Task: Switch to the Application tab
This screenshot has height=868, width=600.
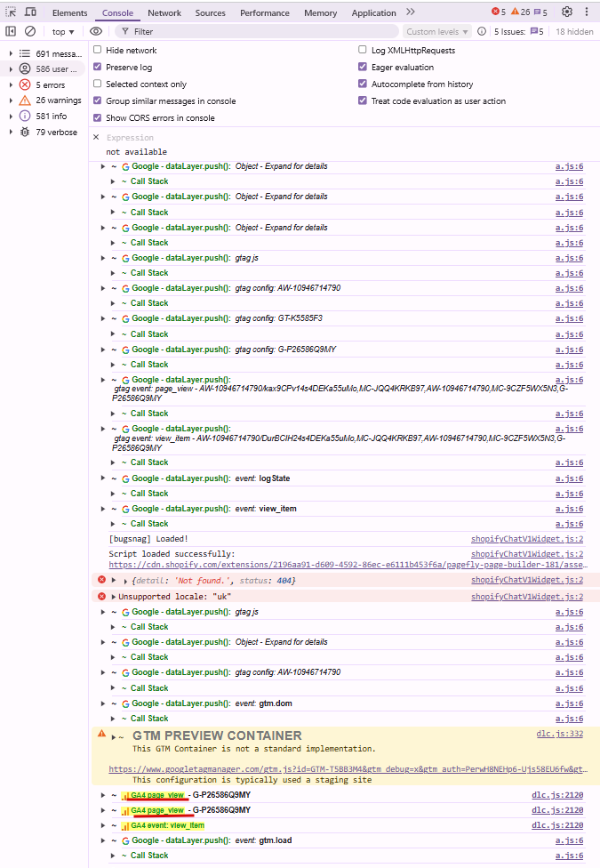Action: 373,12
